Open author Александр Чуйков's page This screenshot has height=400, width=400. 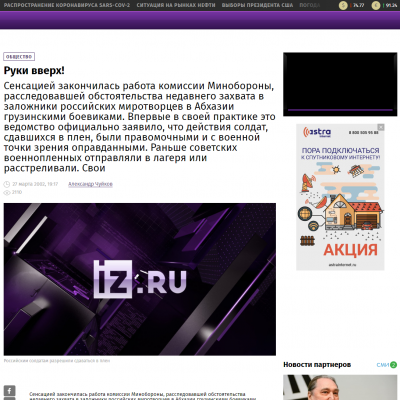(90, 184)
